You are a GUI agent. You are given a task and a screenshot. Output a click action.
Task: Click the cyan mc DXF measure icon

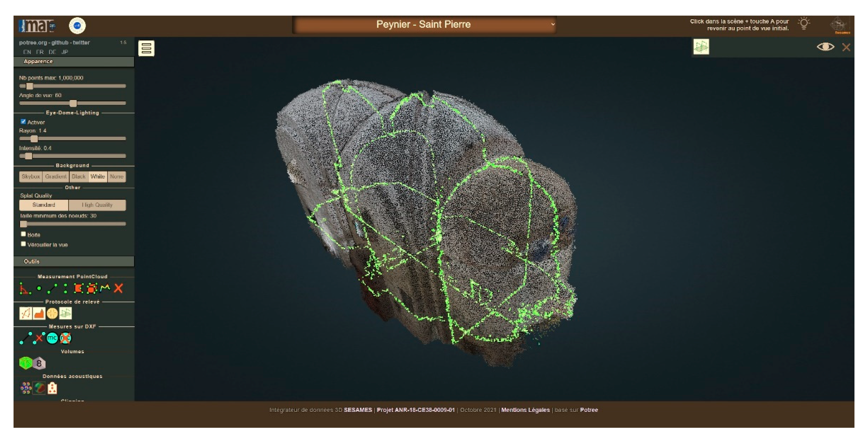52,338
